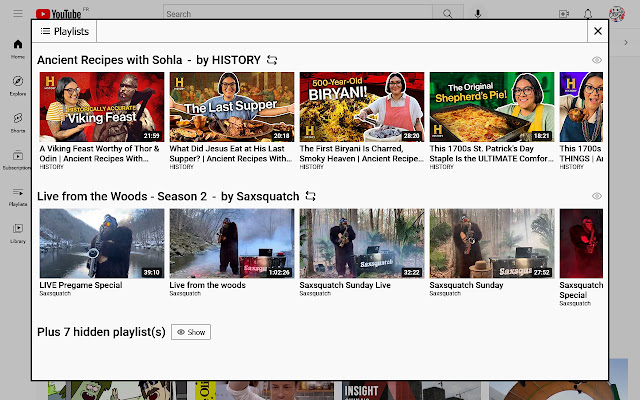640x400 pixels.
Task: Click the YouTube logo
Action: click(58, 14)
